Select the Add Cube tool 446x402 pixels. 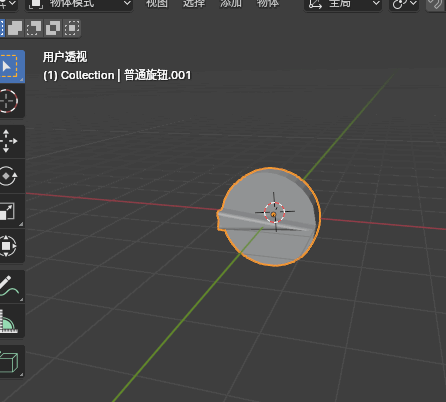coord(12,361)
